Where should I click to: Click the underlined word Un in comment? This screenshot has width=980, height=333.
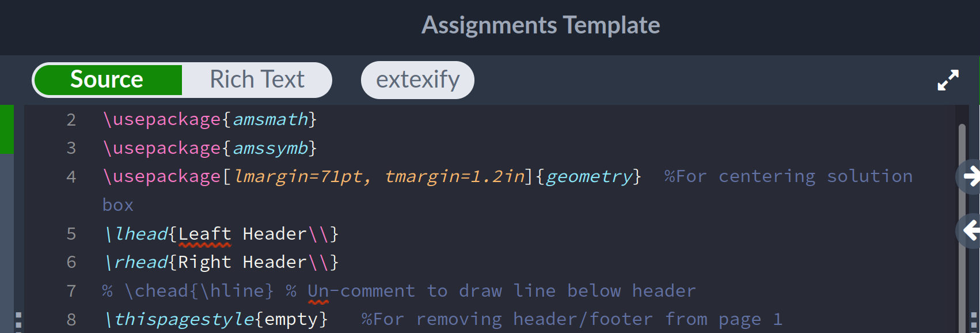318,291
